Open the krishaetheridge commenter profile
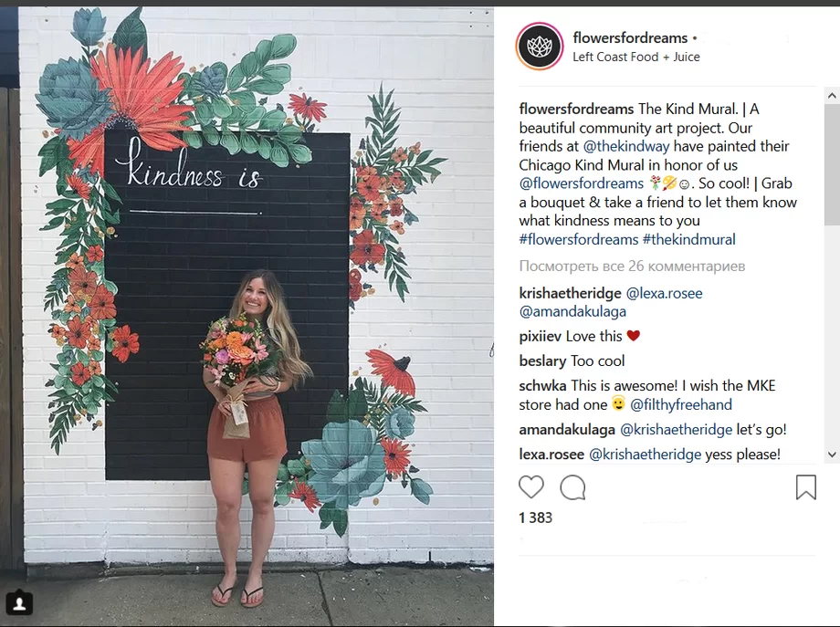The height and width of the screenshot is (627, 840). [570, 293]
